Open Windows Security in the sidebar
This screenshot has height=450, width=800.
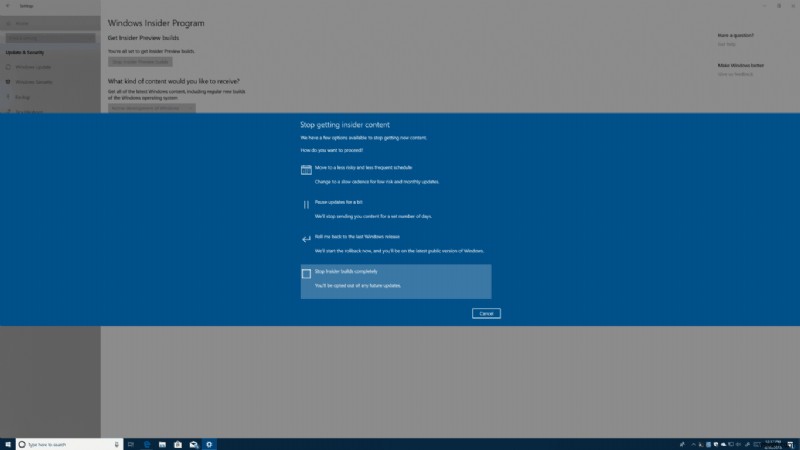click(x=50, y=82)
